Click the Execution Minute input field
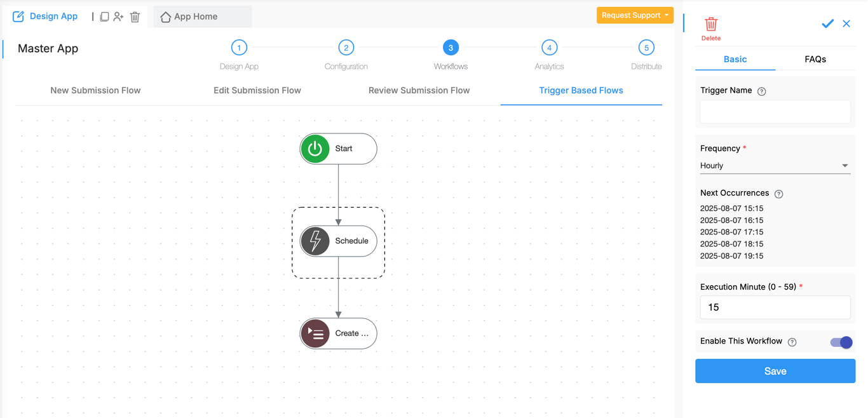 pos(775,307)
